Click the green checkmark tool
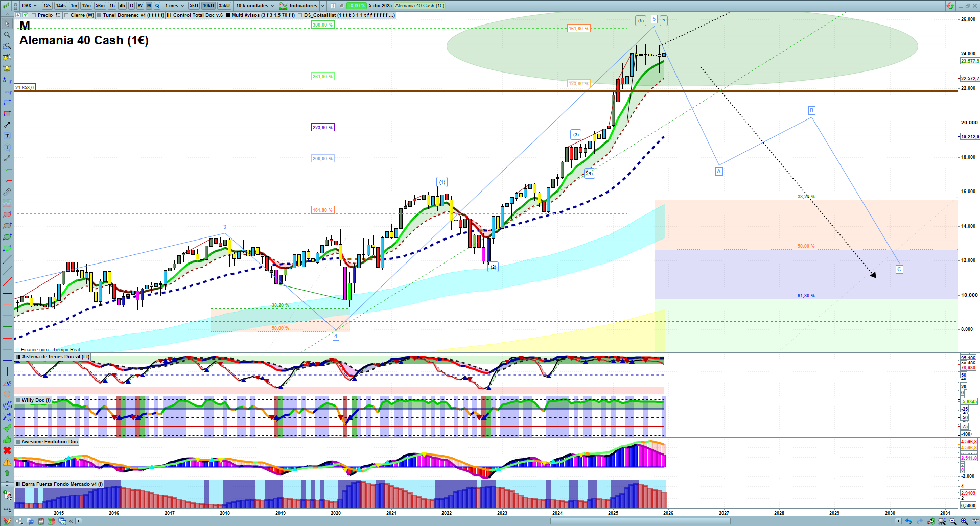 click(7, 428)
